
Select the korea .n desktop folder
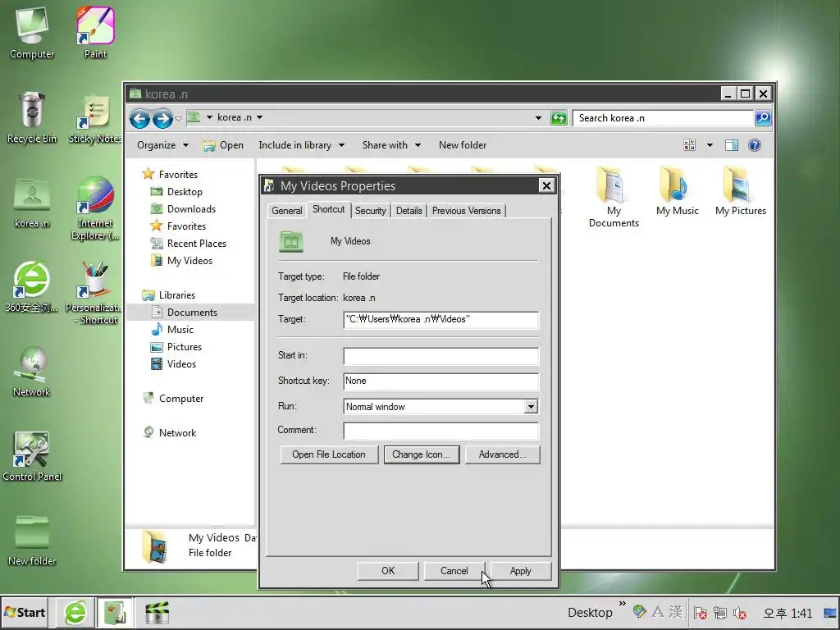coord(32,202)
